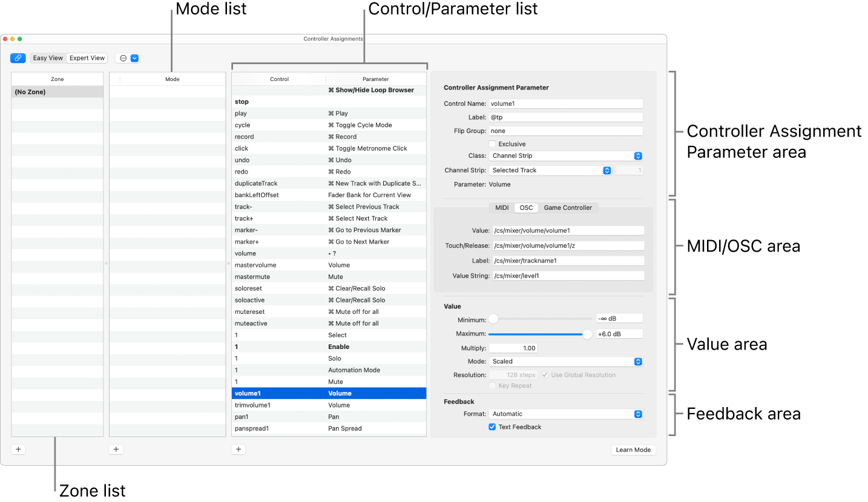The image size is (868, 502).
Task: Click the link icon in the toolbar
Action: pos(18,57)
